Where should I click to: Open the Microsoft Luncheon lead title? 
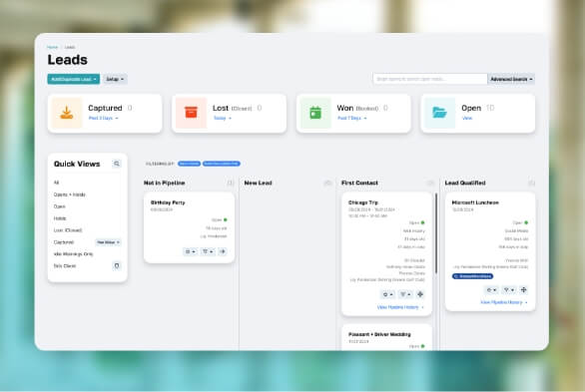pos(475,202)
